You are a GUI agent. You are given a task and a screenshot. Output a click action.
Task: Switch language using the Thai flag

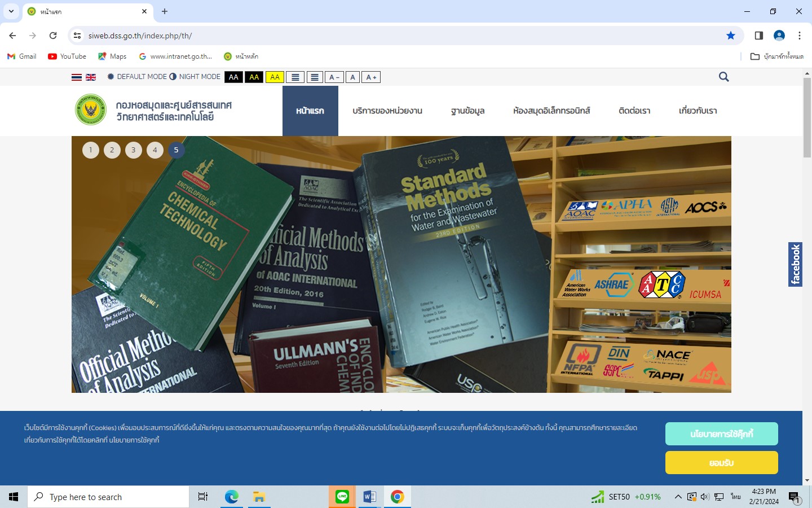pos(77,77)
